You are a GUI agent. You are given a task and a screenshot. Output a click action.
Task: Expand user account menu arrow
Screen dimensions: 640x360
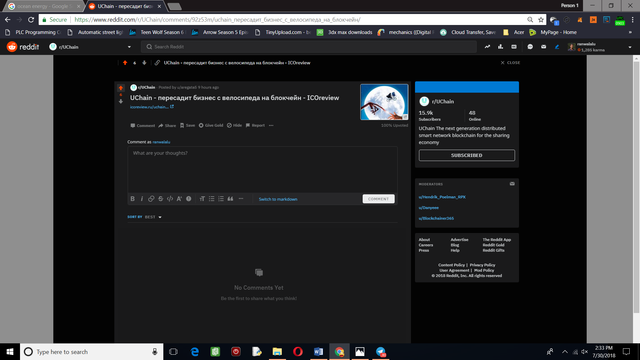tap(630, 47)
